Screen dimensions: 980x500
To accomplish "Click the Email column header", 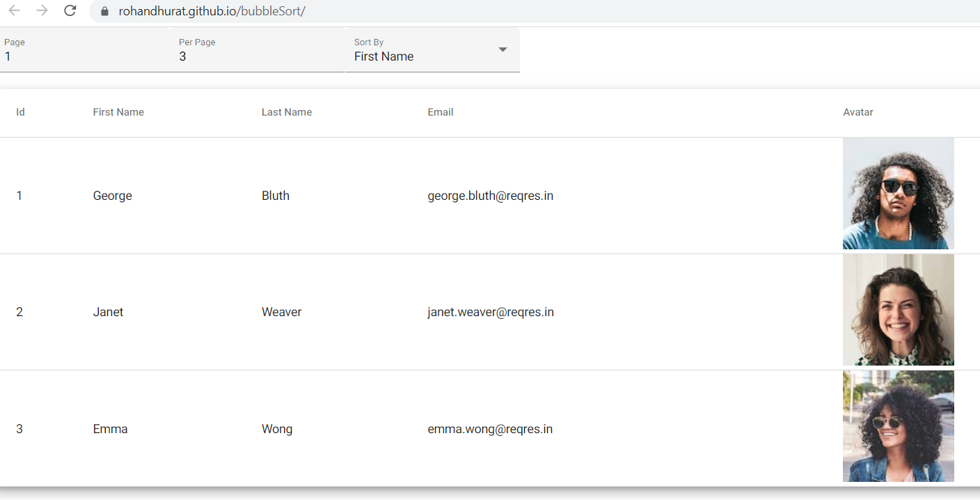I will (x=440, y=112).
